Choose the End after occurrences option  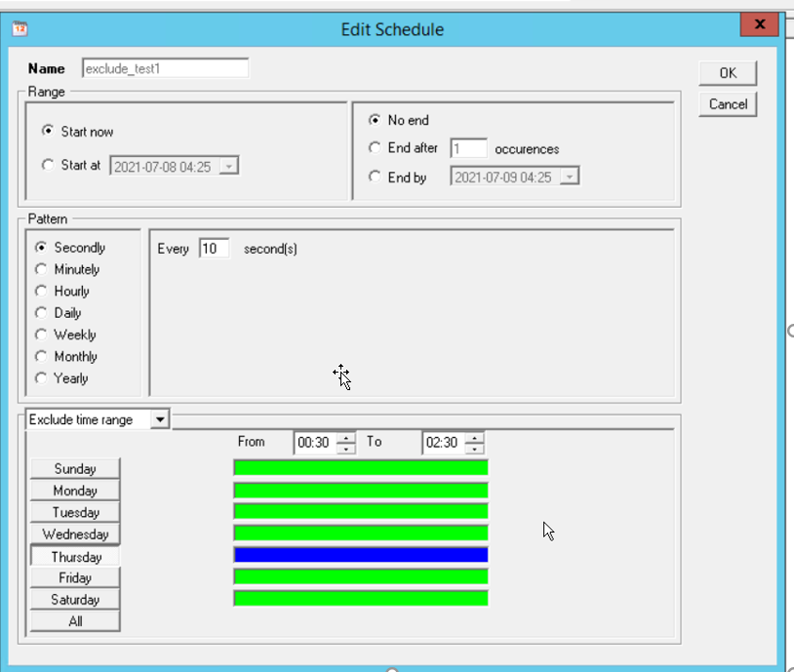(x=376, y=148)
